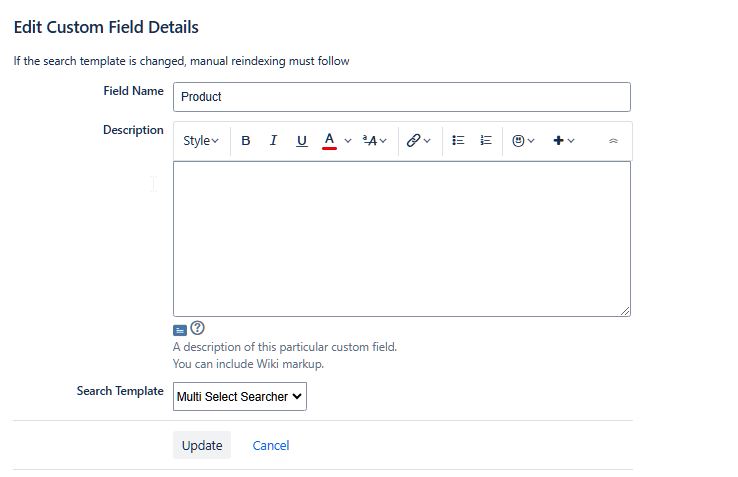
Task: Click the Update button
Action: 202,445
